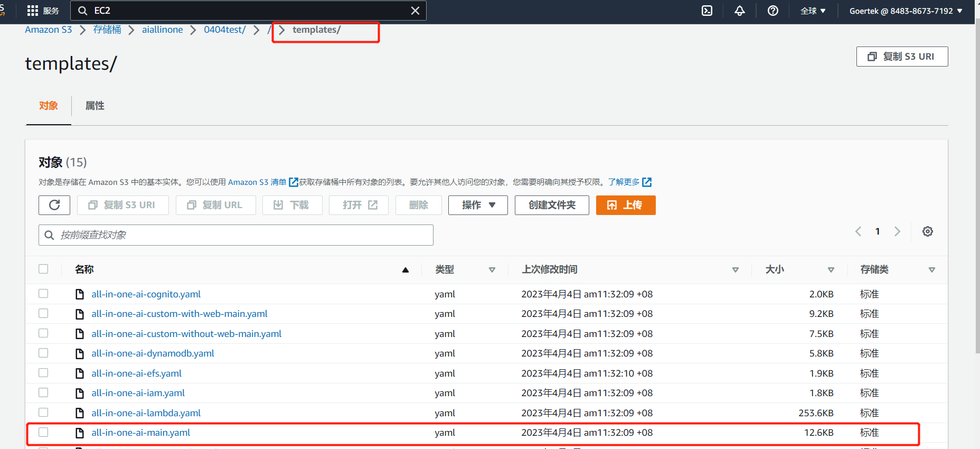This screenshot has width=980, height=449.
Task: Open the CloudShell terminal icon
Action: (x=707, y=11)
